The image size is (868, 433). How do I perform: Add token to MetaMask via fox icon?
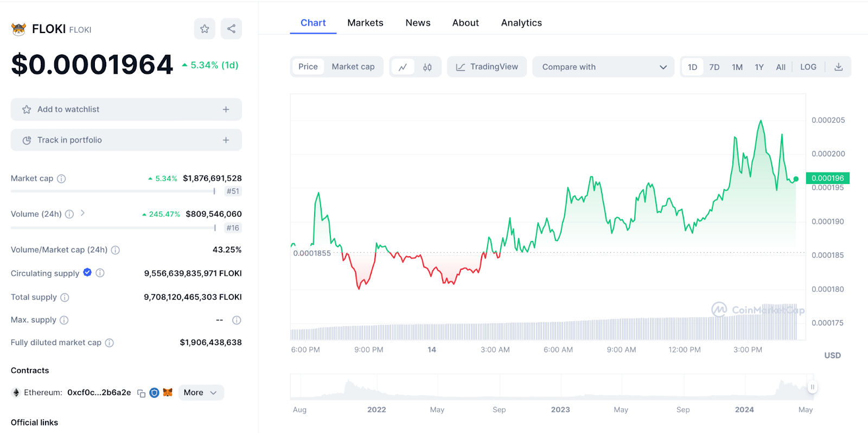pos(168,392)
